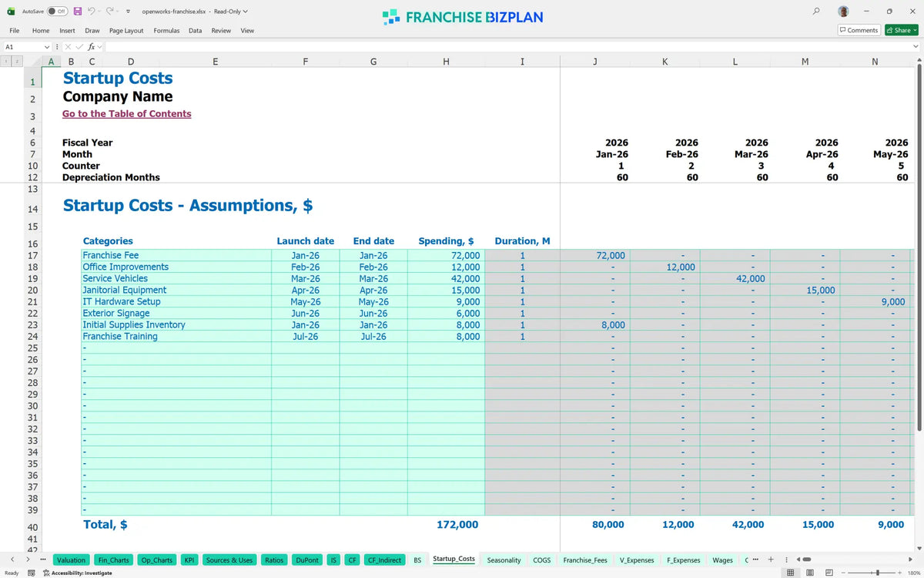This screenshot has height=578, width=924.
Task: Select row 17 header
Action: coord(32,255)
